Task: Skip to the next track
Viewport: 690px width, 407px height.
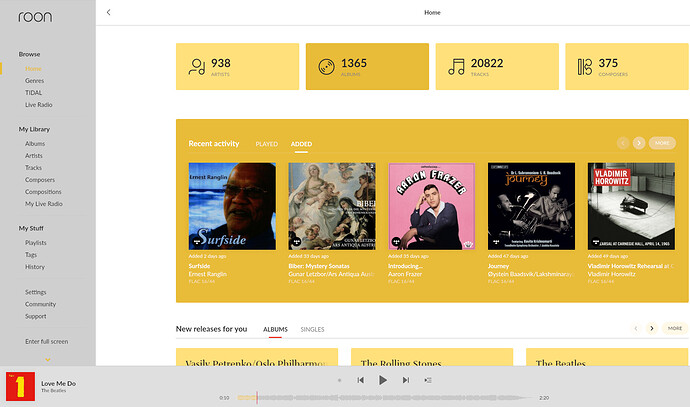Action: pyautogui.click(x=406, y=380)
